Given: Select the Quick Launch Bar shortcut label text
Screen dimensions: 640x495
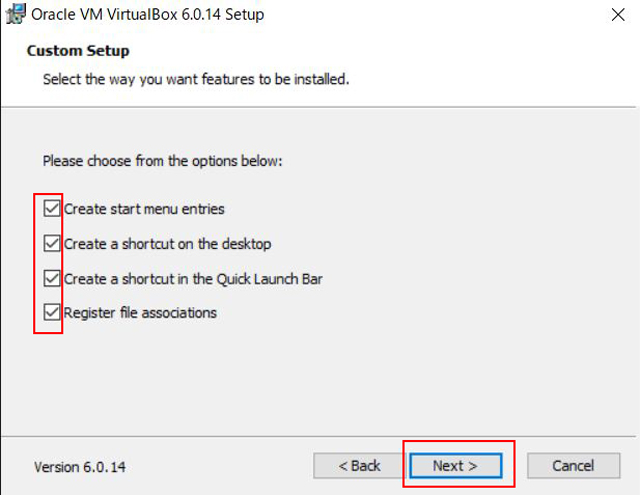Looking at the screenshot, I should coord(193,279).
